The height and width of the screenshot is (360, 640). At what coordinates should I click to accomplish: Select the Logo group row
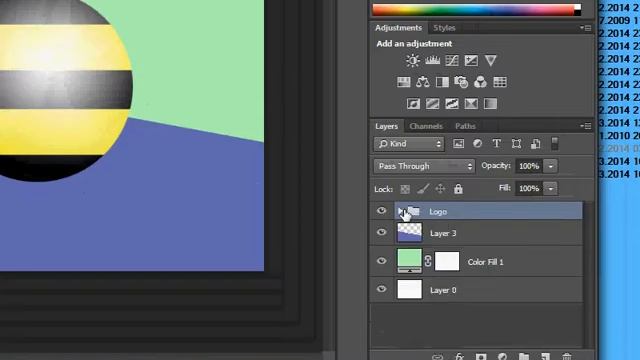[488, 211]
